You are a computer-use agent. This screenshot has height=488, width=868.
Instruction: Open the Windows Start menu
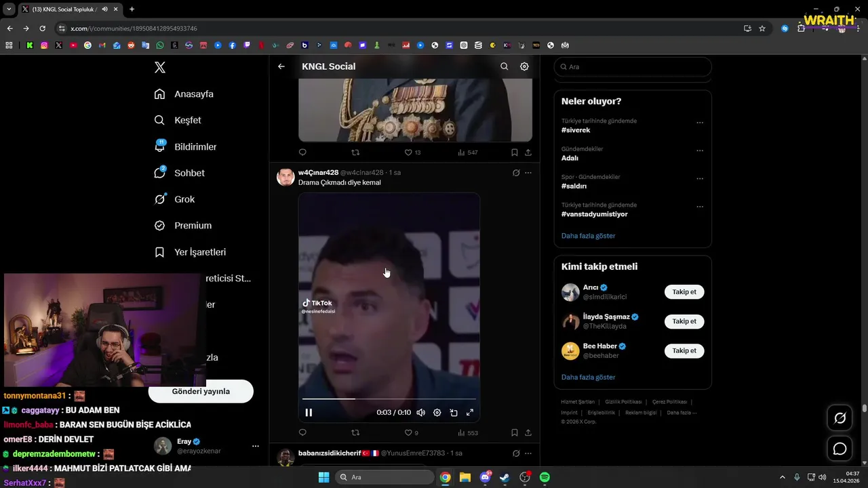(323, 477)
